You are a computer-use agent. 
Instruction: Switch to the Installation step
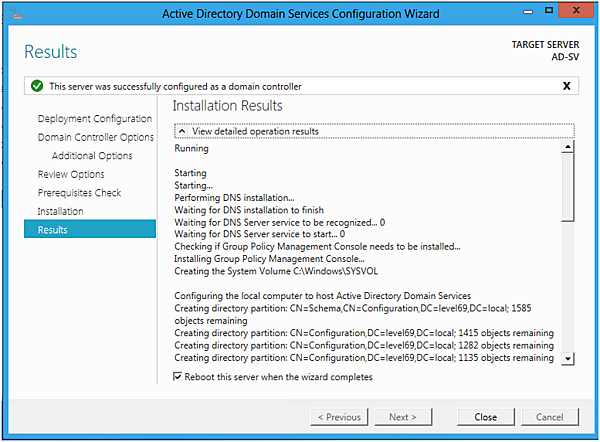pos(61,211)
